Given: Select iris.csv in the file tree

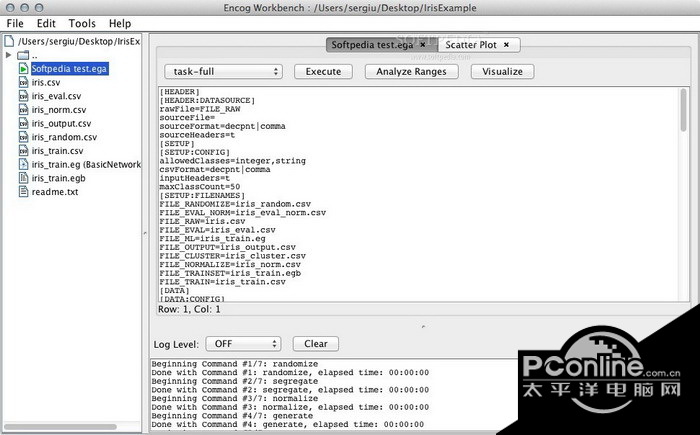Looking at the screenshot, I should (46, 83).
